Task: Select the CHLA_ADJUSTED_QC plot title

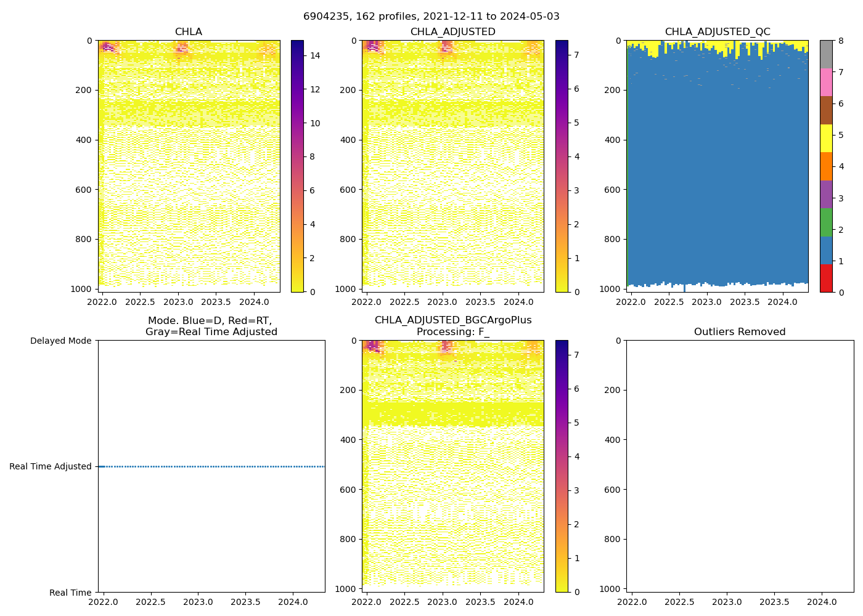Action: [x=717, y=32]
